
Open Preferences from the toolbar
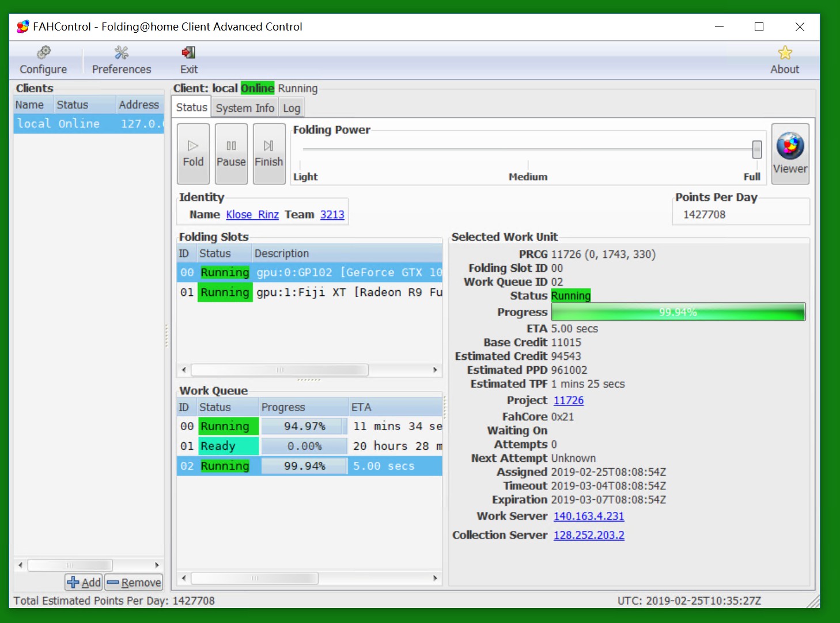point(122,60)
